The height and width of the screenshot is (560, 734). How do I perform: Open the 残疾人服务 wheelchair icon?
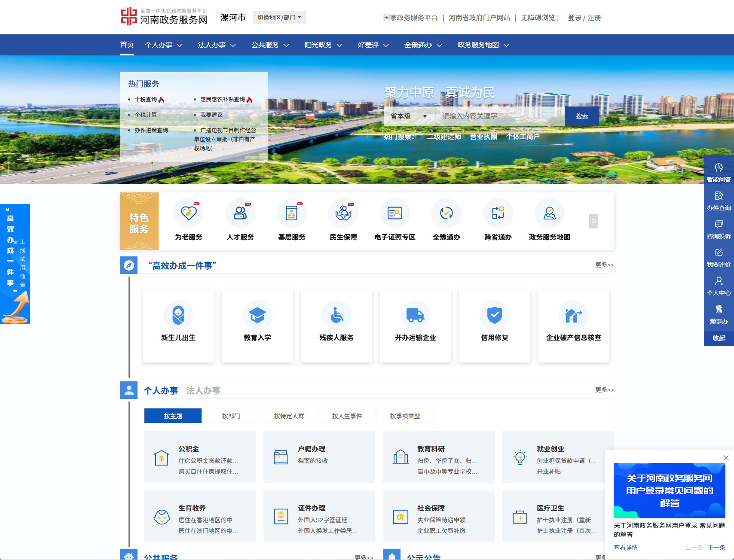(x=336, y=315)
